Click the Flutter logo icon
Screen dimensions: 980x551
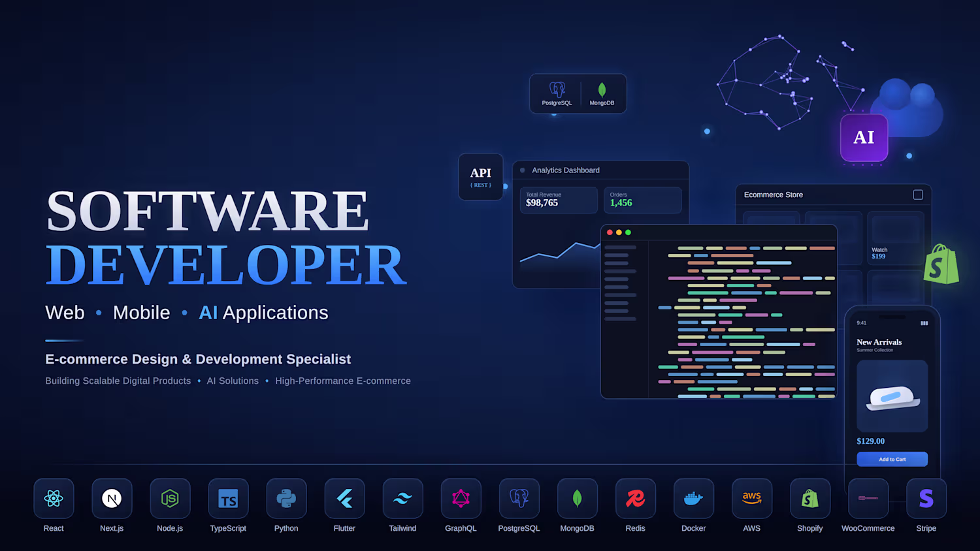point(344,499)
